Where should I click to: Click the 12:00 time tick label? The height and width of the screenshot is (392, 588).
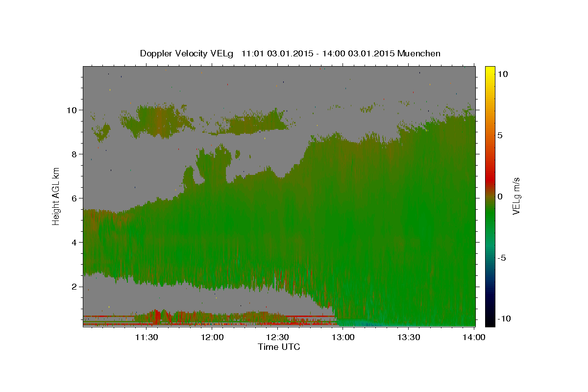point(213,337)
